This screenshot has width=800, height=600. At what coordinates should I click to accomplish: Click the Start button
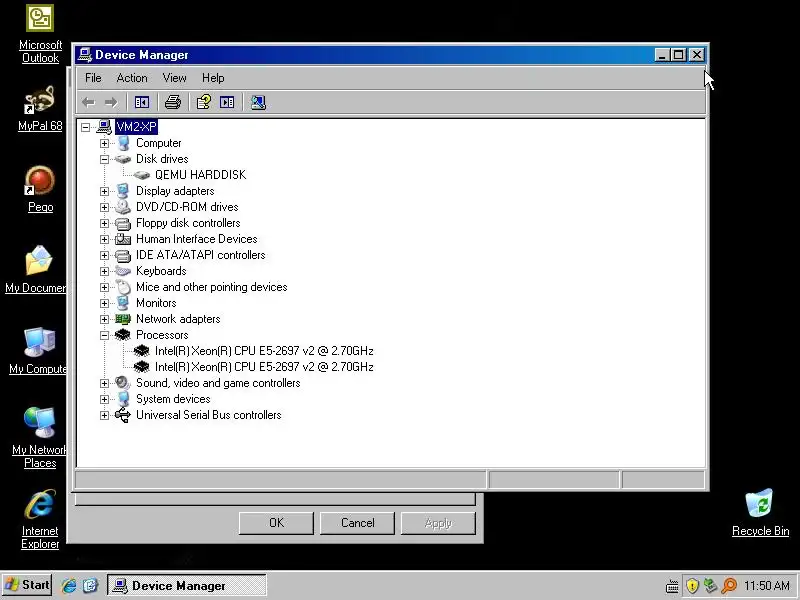point(27,585)
